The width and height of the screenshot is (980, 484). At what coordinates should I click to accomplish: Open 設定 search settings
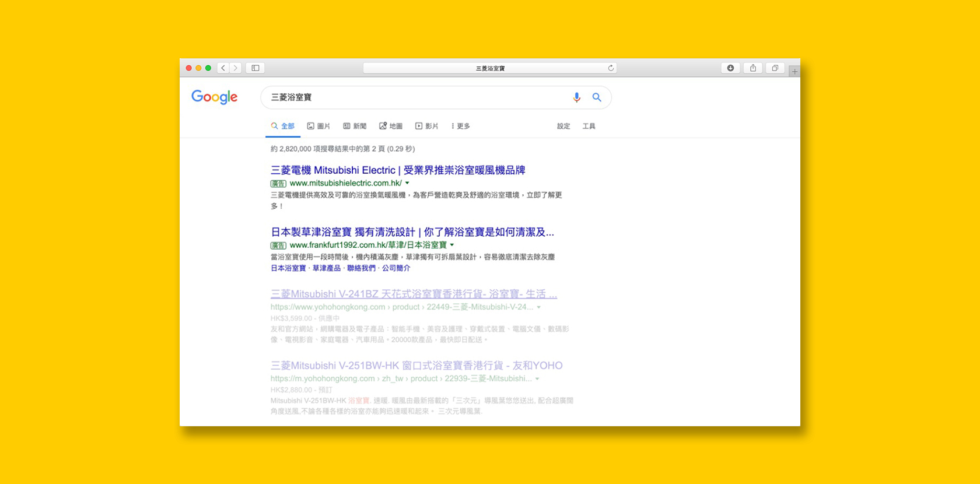563,126
